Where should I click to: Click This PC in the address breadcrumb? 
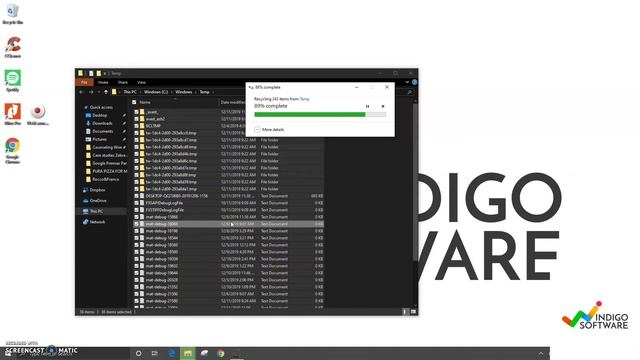130,92
